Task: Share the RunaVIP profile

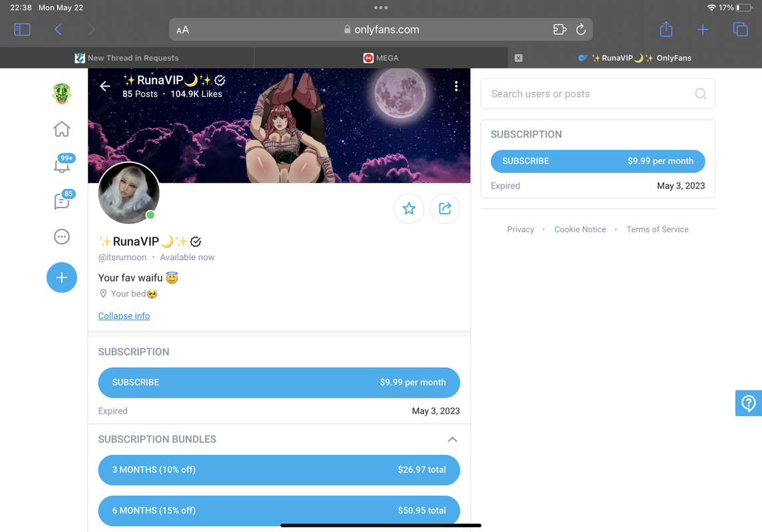Action: 445,209
